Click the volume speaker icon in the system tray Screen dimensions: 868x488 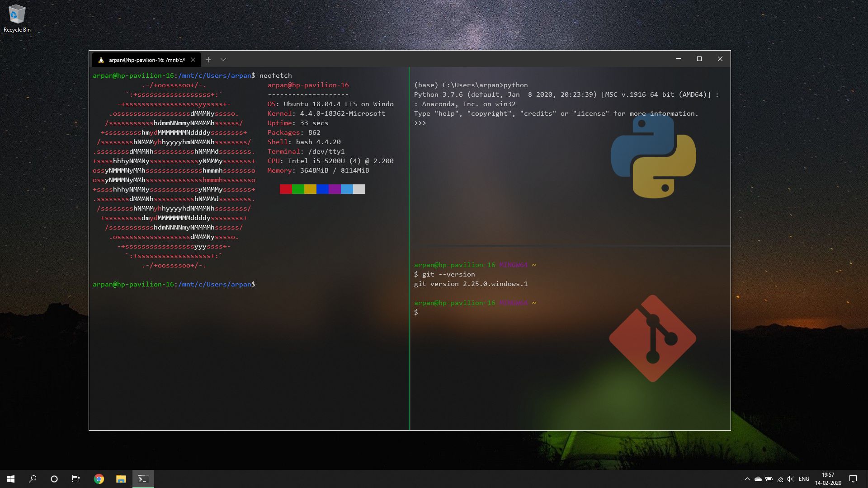(x=790, y=479)
